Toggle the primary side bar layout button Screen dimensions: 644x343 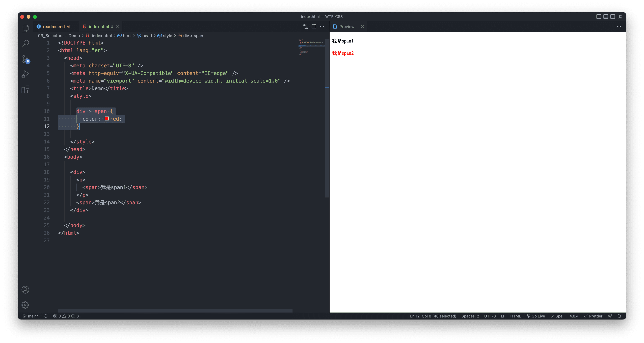[599, 16]
